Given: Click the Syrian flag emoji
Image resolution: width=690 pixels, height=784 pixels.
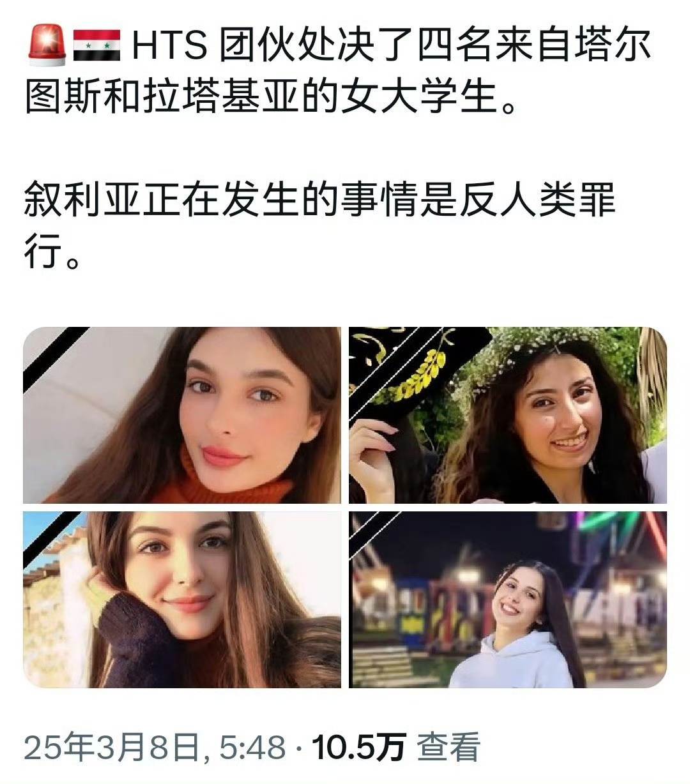Looking at the screenshot, I should [x=96, y=45].
